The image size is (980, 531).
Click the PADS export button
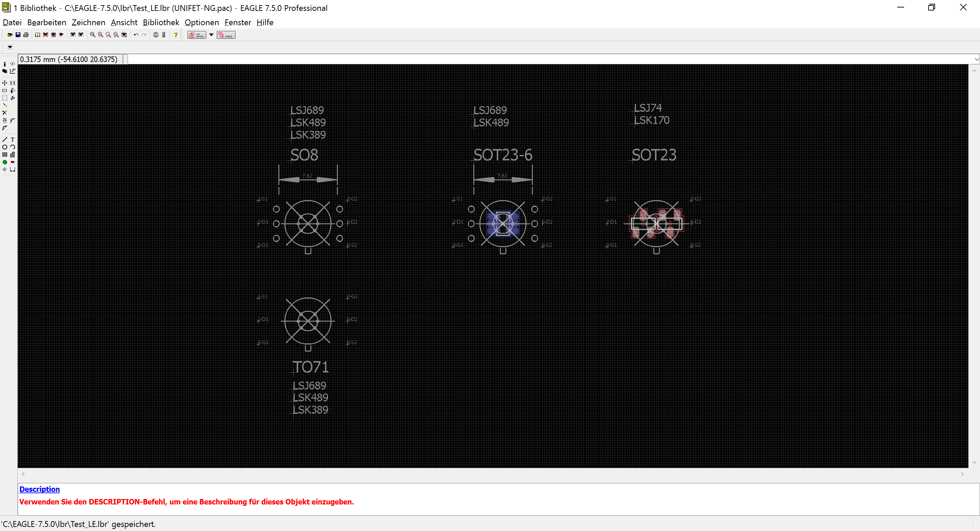226,35
